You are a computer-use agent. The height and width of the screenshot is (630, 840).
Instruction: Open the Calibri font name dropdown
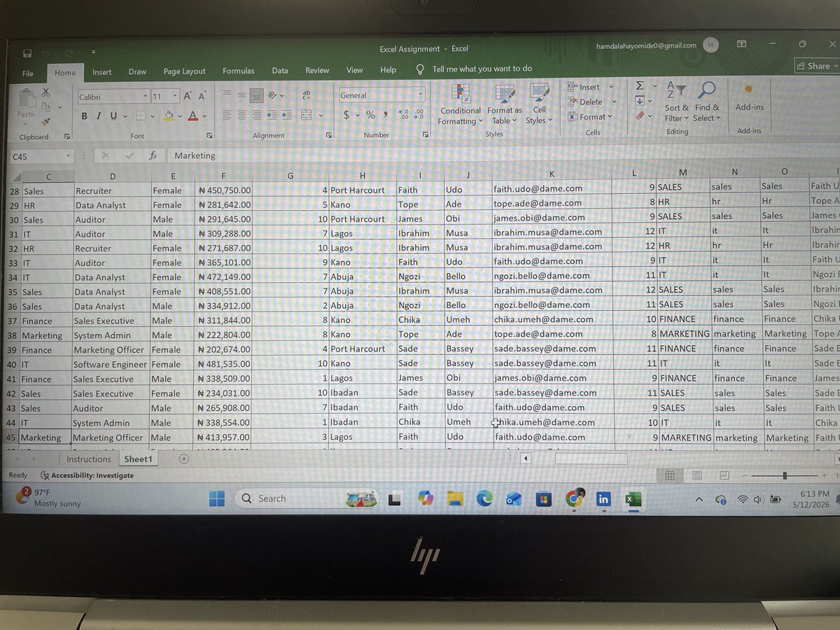146,96
